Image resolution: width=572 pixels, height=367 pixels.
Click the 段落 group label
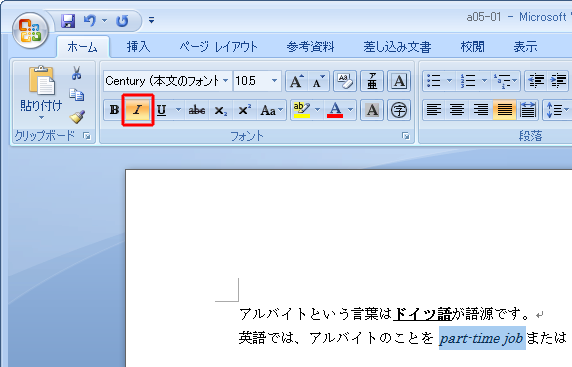click(x=530, y=136)
